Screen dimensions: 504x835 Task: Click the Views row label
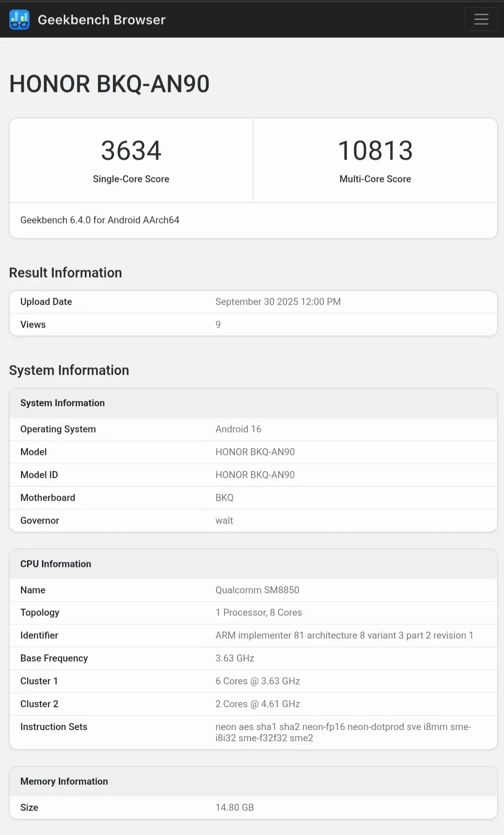pyautogui.click(x=33, y=324)
